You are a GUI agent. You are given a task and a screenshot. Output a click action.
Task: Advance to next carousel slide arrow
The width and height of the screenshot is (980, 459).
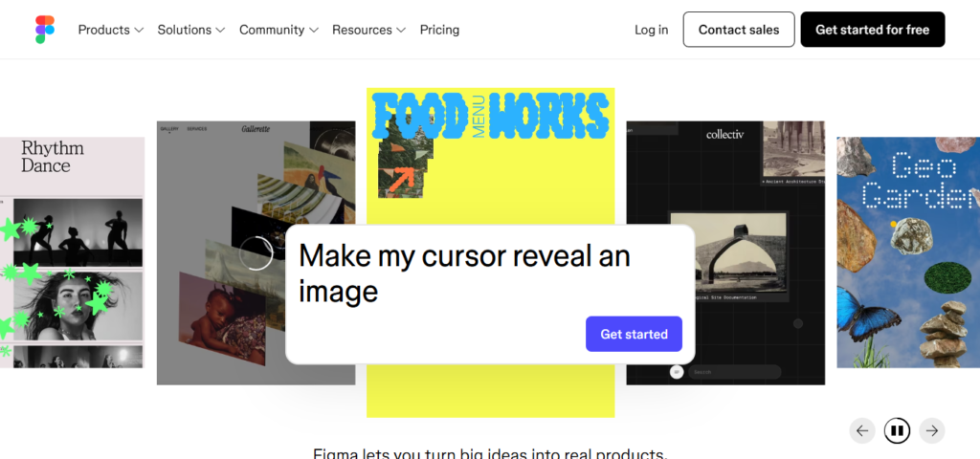(932, 430)
